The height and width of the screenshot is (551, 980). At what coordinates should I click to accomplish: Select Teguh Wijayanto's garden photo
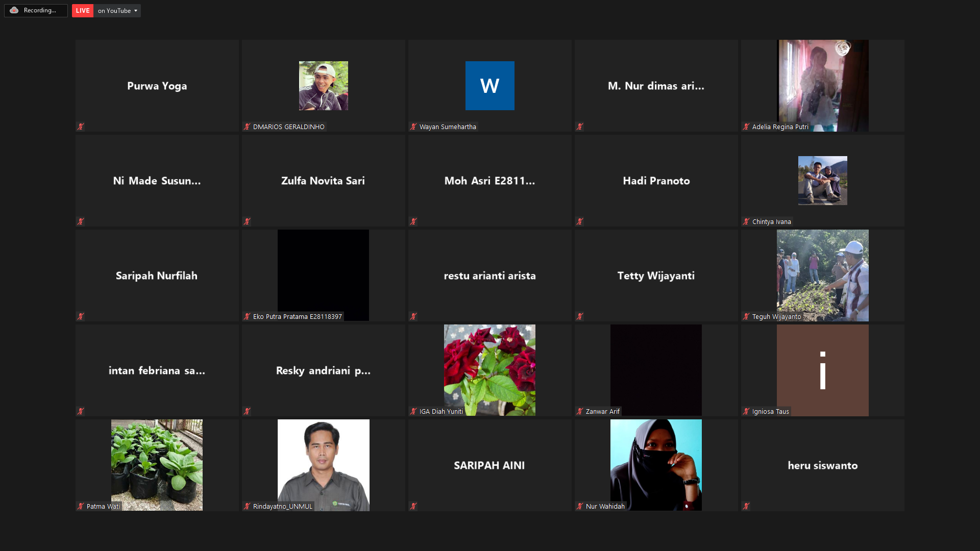[x=823, y=275]
